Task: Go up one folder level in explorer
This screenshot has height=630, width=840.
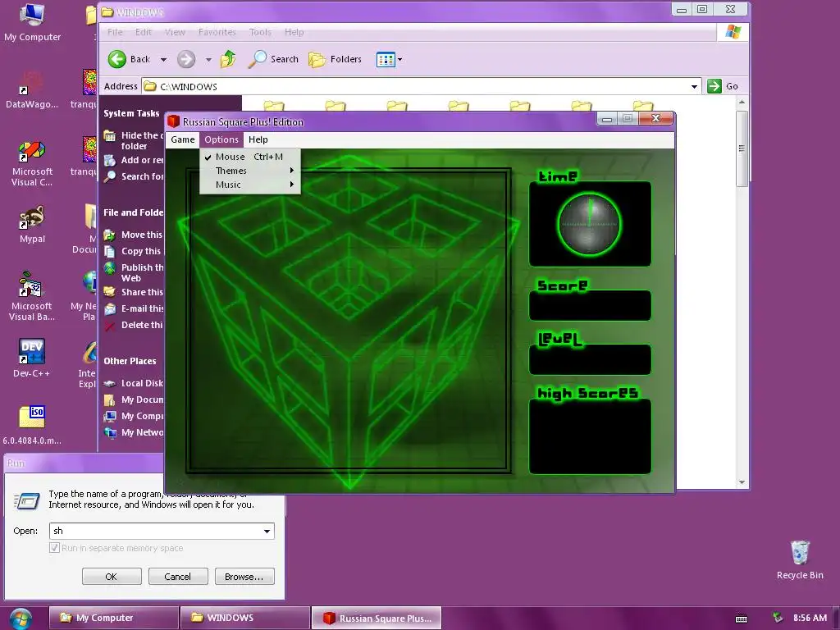Action: [228, 59]
